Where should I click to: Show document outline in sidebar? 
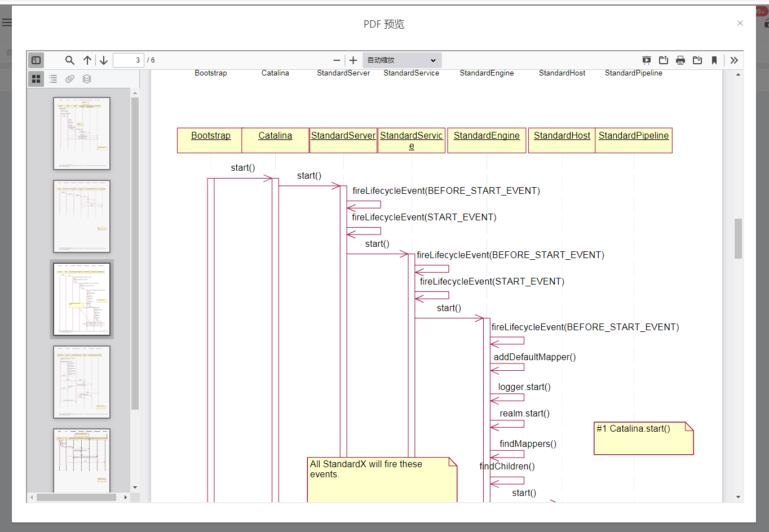click(53, 79)
